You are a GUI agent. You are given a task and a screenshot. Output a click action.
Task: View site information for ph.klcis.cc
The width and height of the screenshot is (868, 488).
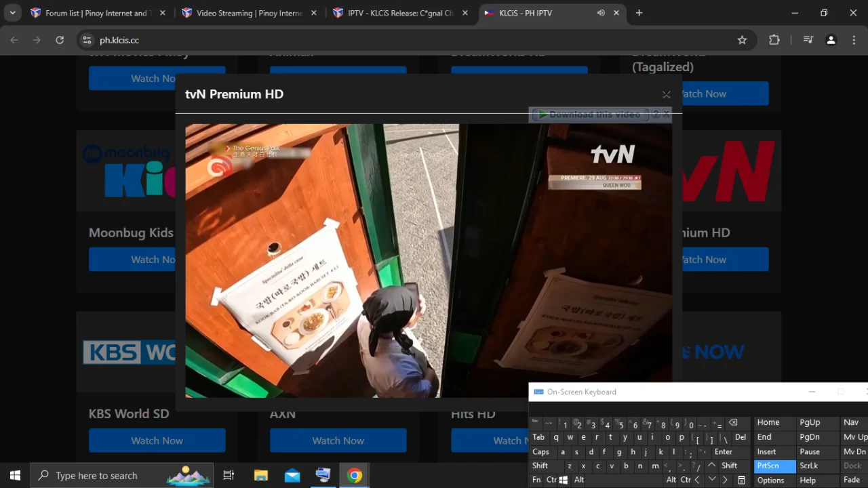click(87, 40)
